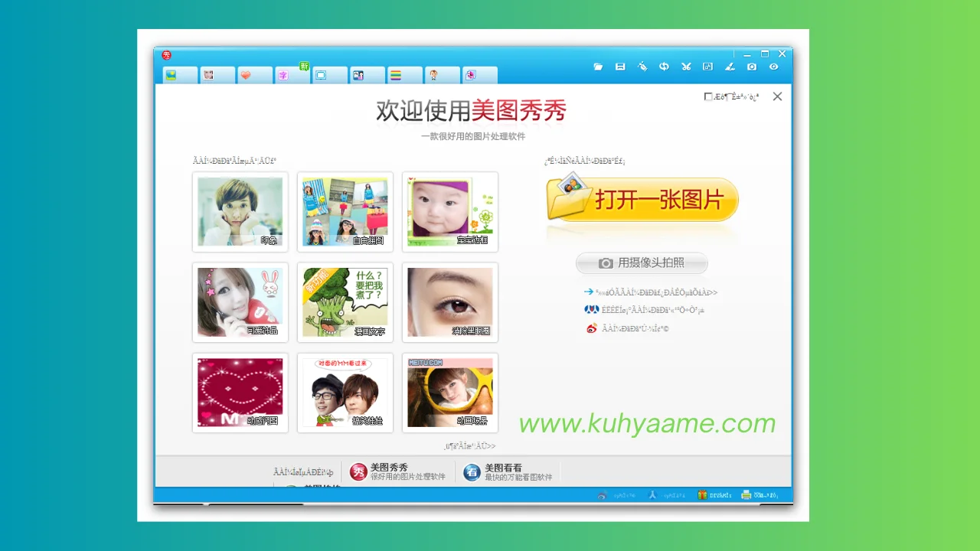Tick the checkbox beside the welcome panel close X
Image resolution: width=980 pixels, height=551 pixels.
(x=708, y=97)
